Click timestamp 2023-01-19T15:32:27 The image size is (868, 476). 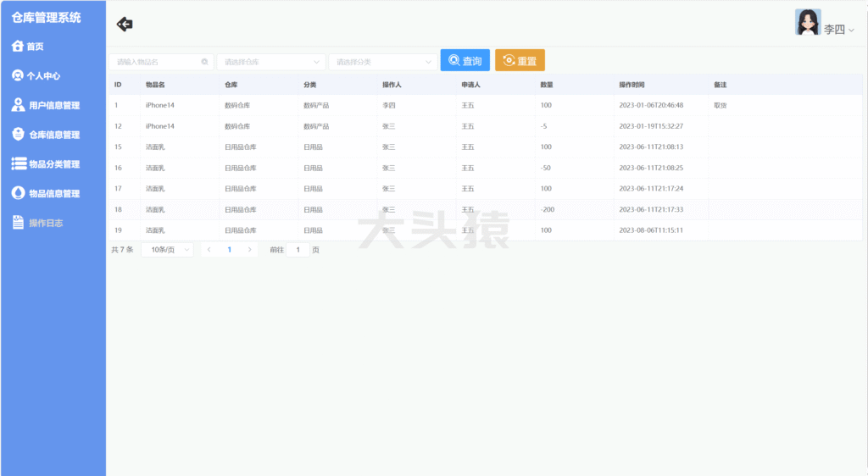651,126
